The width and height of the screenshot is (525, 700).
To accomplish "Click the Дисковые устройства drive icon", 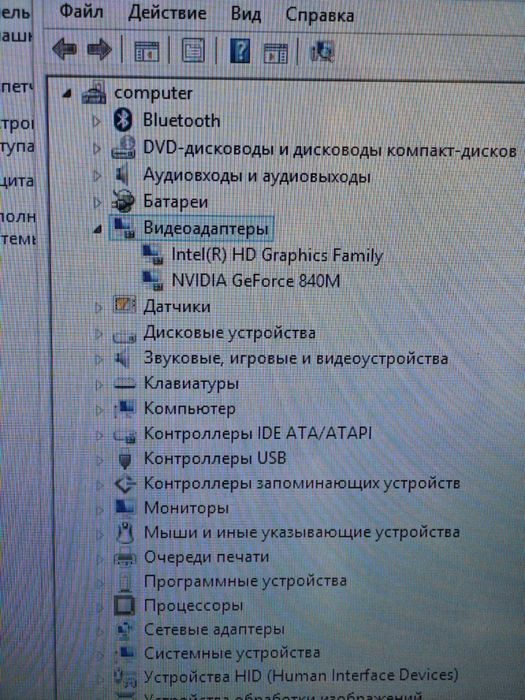I will [x=124, y=336].
